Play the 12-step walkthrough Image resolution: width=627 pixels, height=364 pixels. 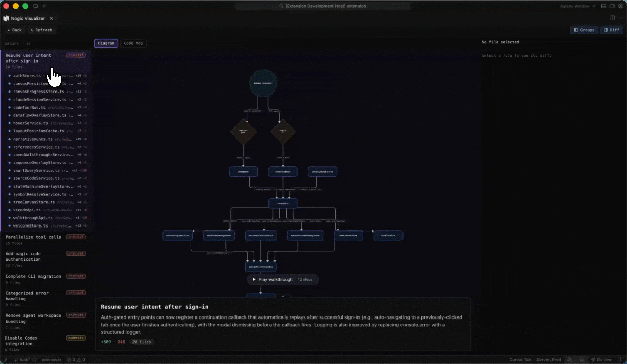point(283,279)
